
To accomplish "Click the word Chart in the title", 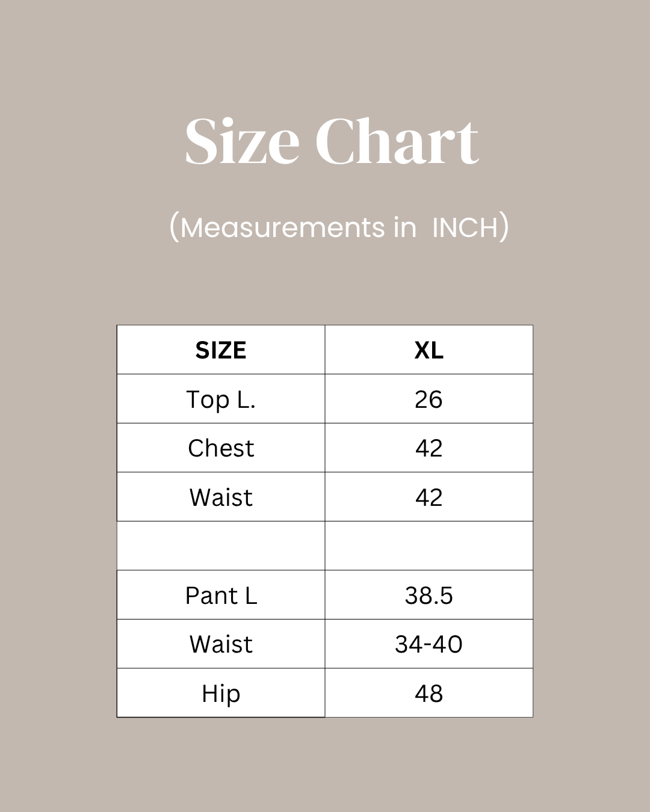I will coord(397,141).
